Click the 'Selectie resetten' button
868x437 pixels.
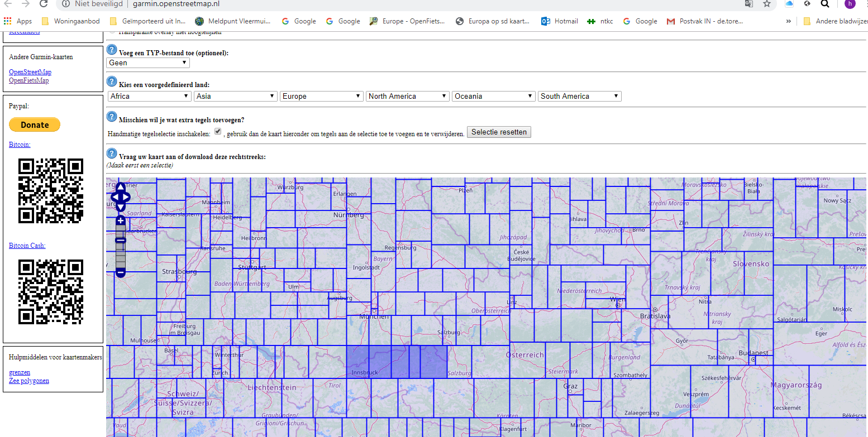coord(499,132)
